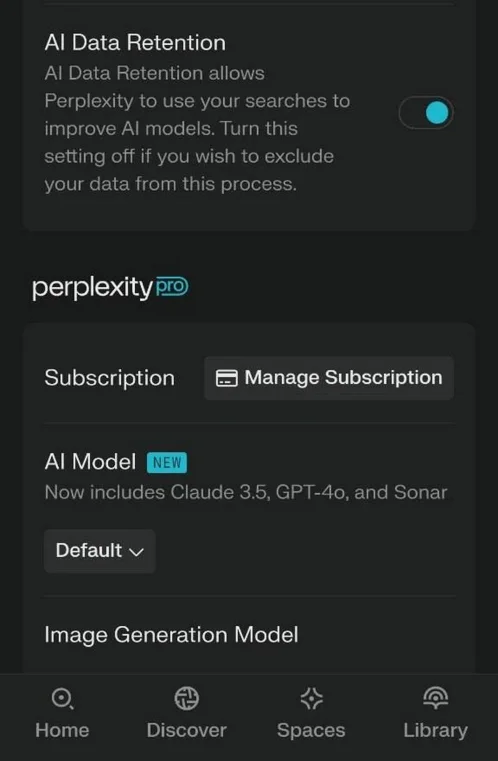Go to the Library tab label
The image size is (498, 761).
click(x=435, y=731)
